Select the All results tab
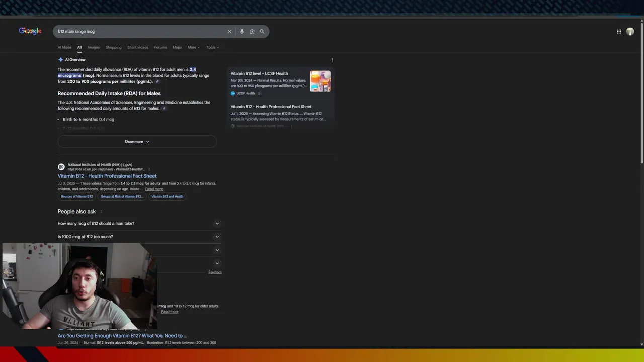644x362 pixels. (x=79, y=47)
